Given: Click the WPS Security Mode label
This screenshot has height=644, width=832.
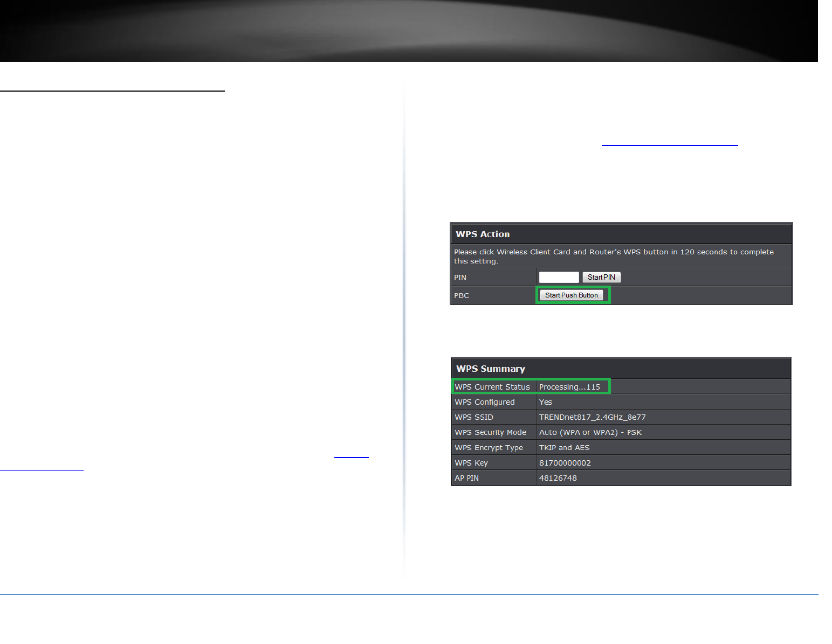Looking at the screenshot, I should 491,432.
